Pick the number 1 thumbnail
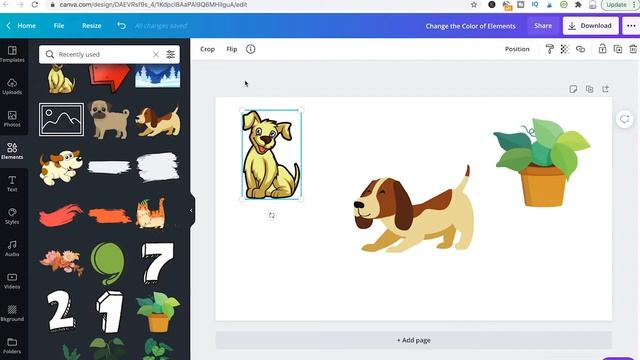Image resolution: width=640 pixels, height=360 pixels. [x=109, y=312]
